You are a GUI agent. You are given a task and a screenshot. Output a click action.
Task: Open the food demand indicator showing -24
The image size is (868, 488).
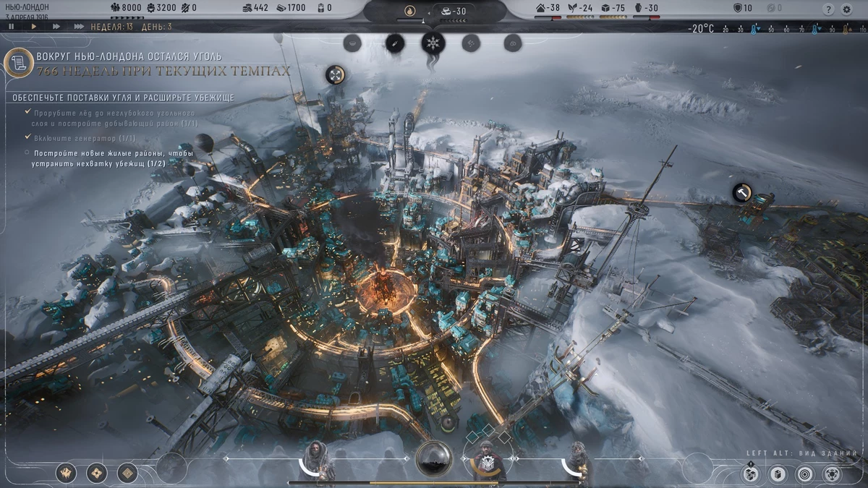[580, 8]
